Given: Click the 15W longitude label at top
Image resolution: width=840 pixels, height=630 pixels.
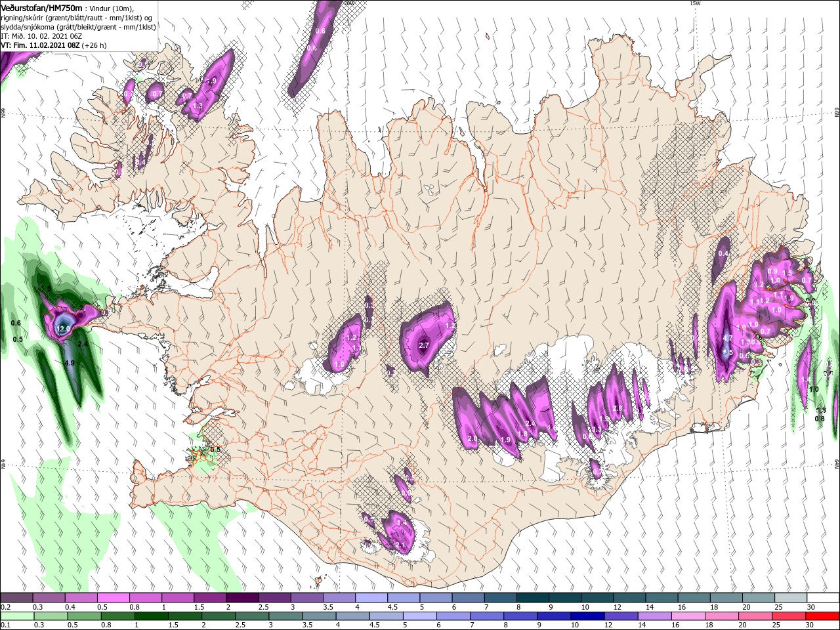Looking at the screenshot, I should [x=695, y=3].
